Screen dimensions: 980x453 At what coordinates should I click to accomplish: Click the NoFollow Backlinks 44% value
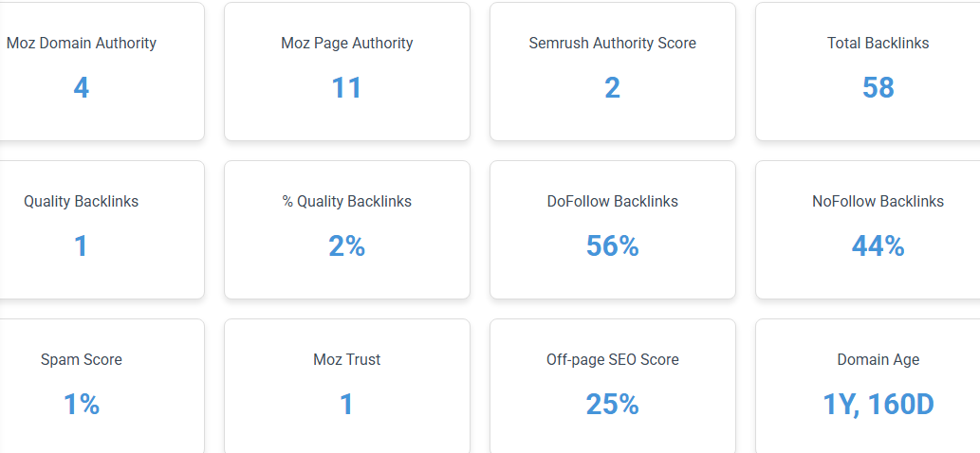878,246
